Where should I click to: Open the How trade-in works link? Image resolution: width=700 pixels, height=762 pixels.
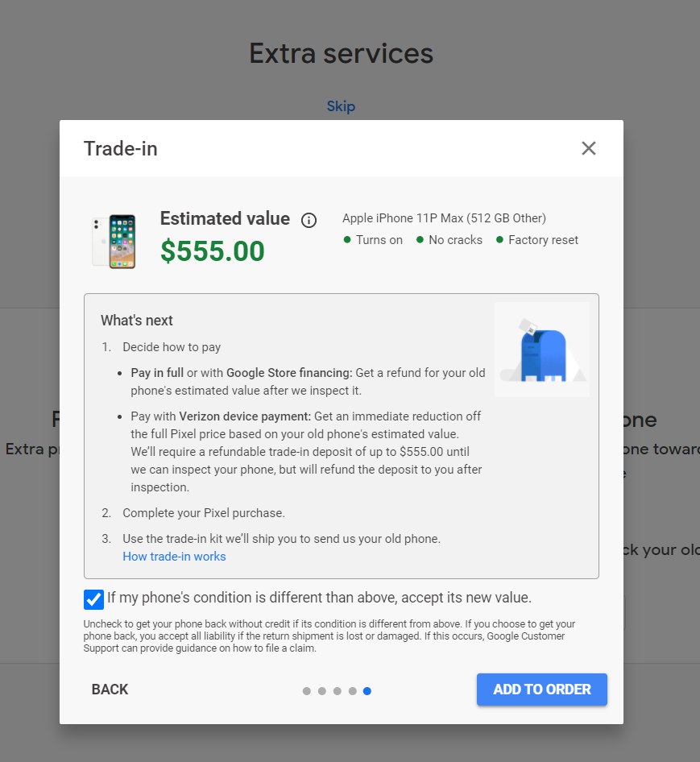(174, 557)
